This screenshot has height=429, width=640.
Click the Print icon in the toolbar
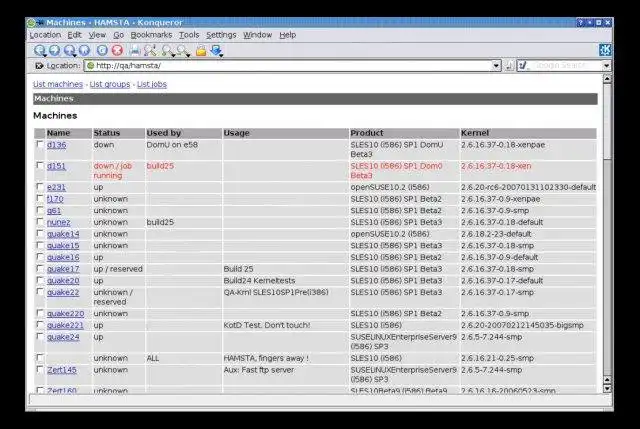pos(135,51)
